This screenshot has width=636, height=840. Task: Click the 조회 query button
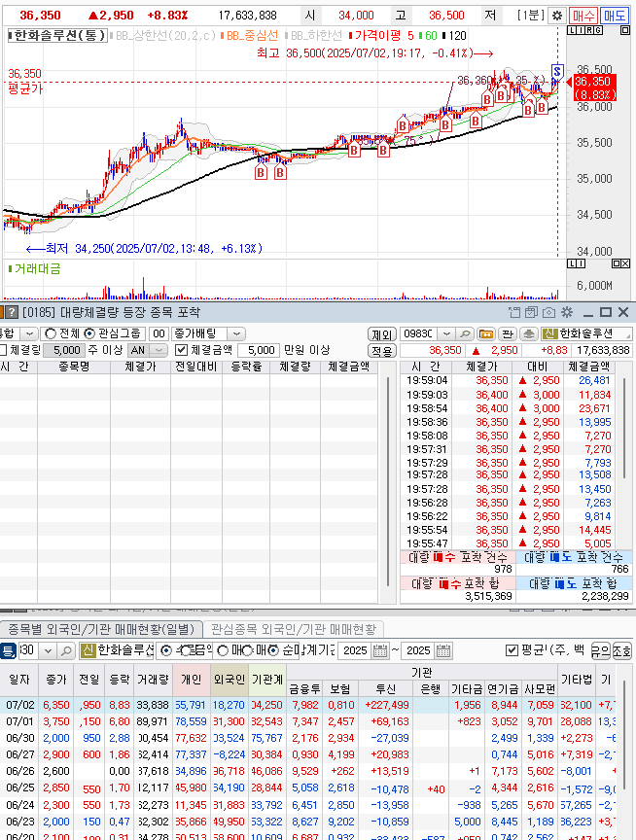[622, 650]
